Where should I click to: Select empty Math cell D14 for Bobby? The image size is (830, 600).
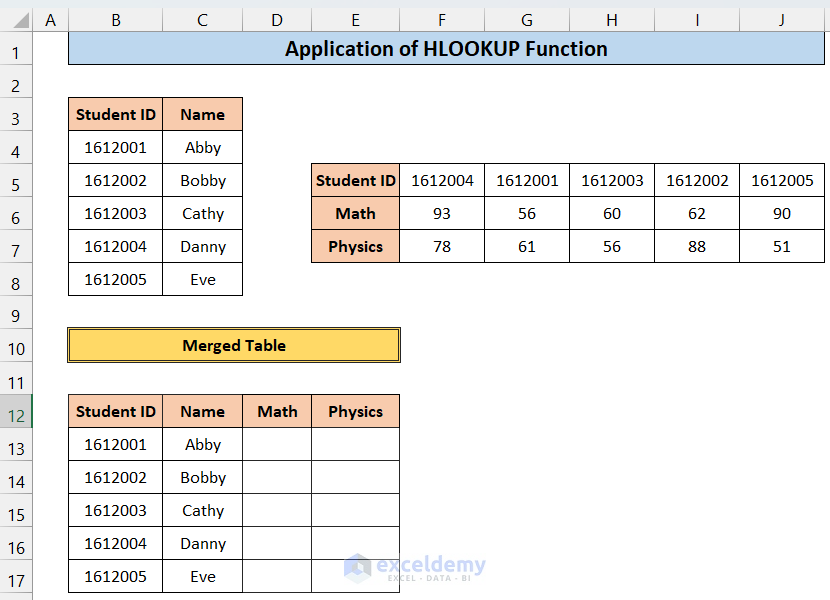point(277,477)
